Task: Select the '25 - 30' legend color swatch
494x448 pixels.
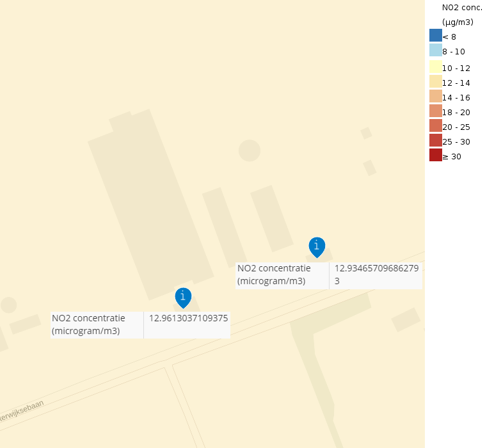Action: click(435, 140)
